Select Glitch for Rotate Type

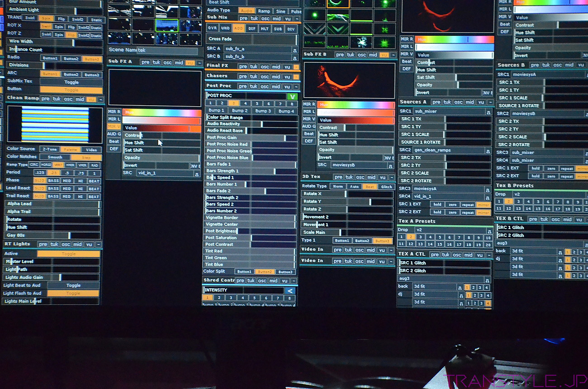coord(386,187)
